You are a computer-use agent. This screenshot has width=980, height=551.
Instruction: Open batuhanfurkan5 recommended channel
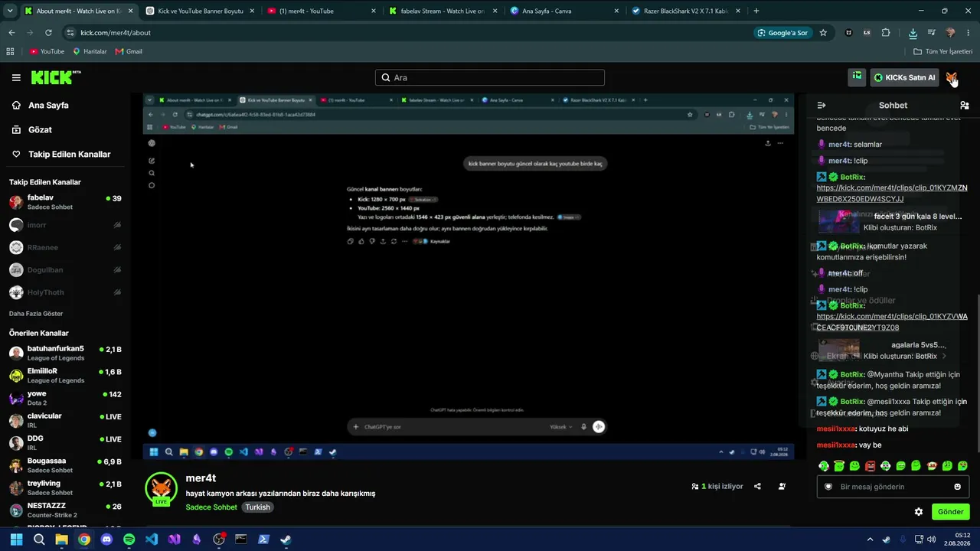pyautogui.click(x=65, y=353)
